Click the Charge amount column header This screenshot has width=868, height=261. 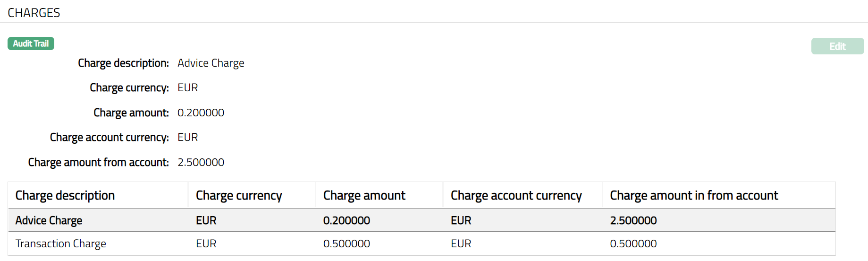click(x=364, y=195)
